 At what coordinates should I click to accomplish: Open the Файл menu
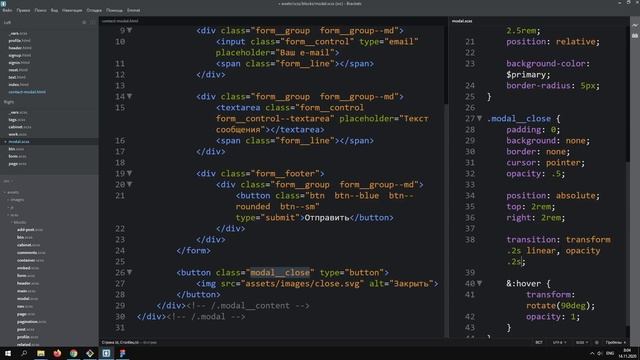[7, 10]
